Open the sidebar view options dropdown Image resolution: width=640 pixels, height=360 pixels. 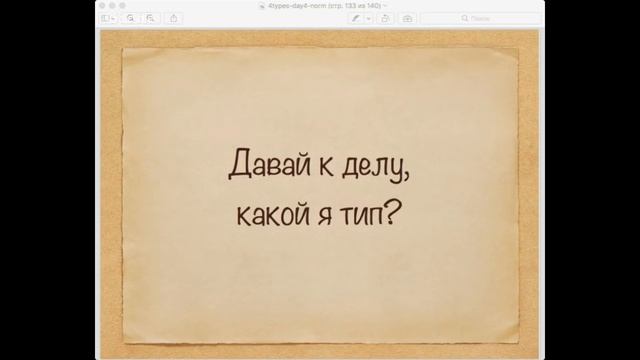pos(108,18)
